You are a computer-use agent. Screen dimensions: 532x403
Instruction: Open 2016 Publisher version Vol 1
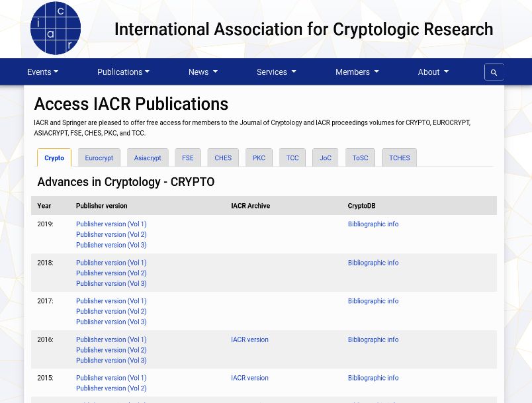coord(111,339)
